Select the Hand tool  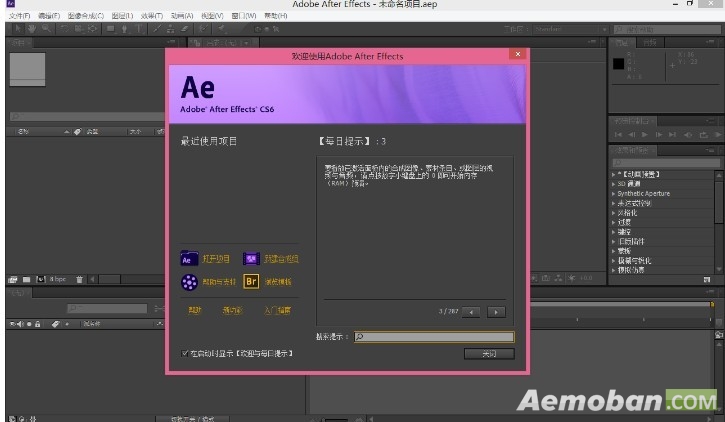tap(31, 29)
